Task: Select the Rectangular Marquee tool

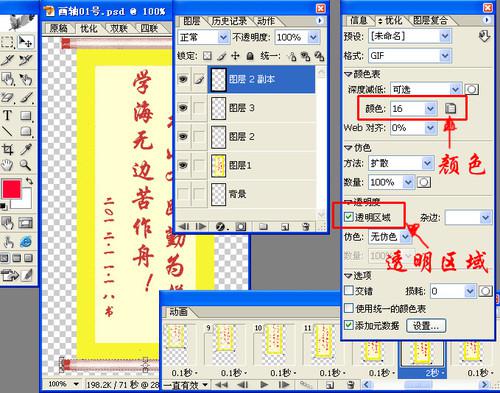Action: [x=7, y=42]
